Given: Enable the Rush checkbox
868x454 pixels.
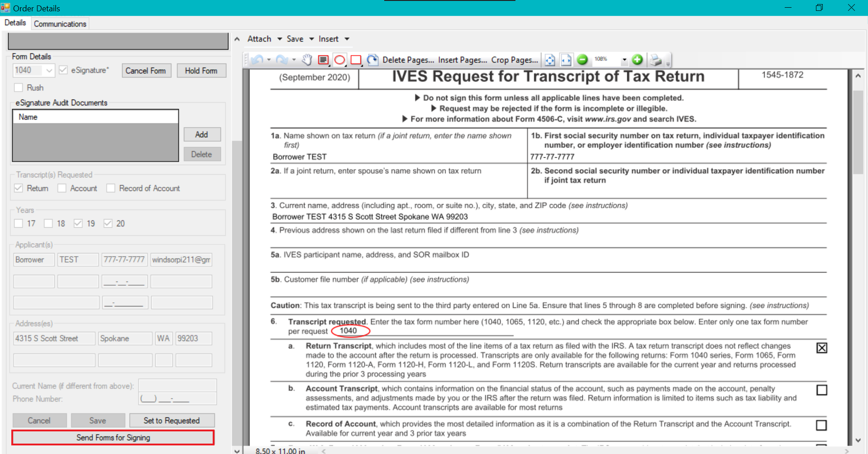Looking at the screenshot, I should click(19, 87).
